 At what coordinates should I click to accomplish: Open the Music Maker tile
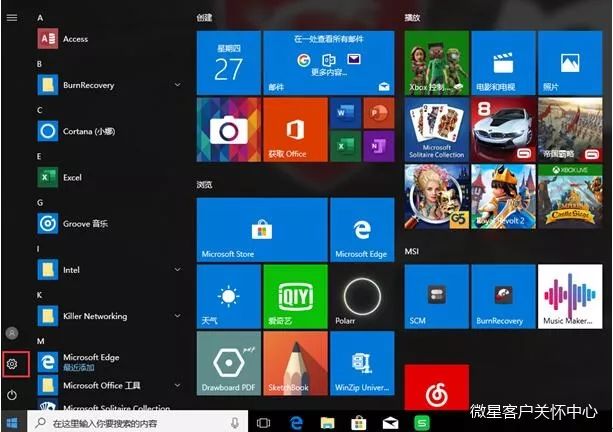pyautogui.click(x=570, y=296)
